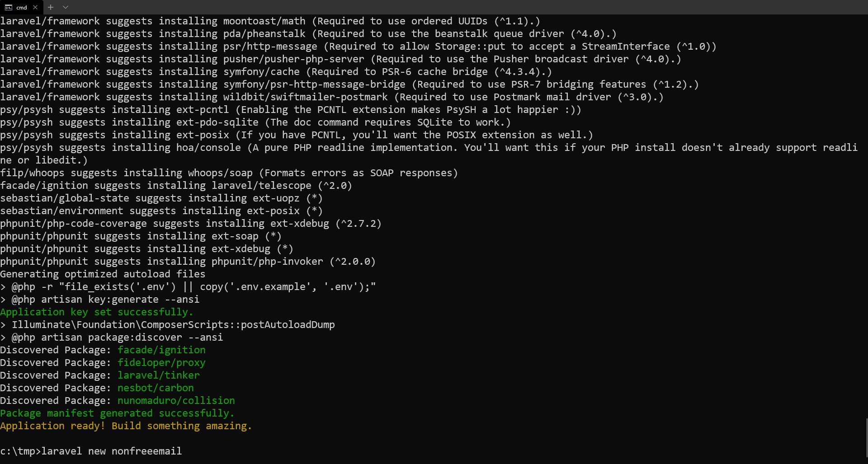Click the 'laravel/telescope' suggestion text
The image size is (868, 464).
pos(261,185)
